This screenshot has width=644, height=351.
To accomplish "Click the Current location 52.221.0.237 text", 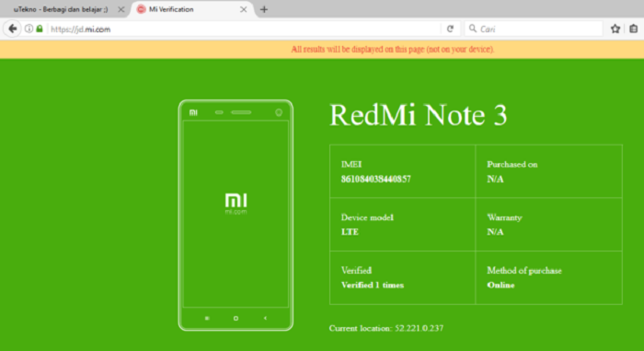I will click(386, 328).
